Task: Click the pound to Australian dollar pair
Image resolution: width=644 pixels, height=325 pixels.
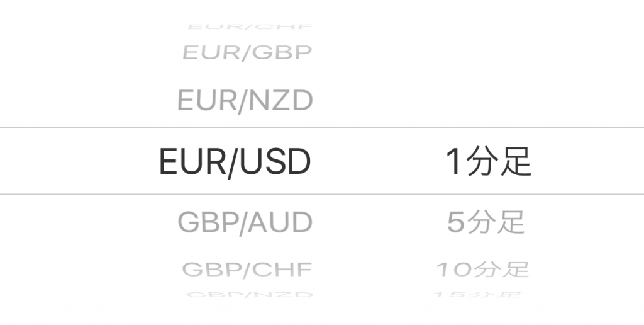Action: click(x=245, y=222)
